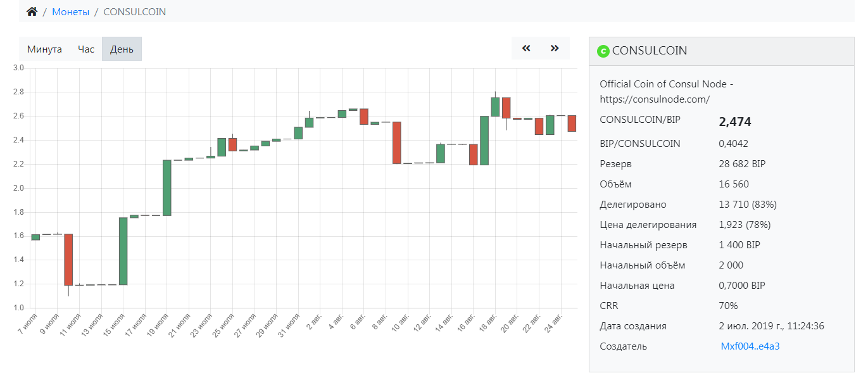The height and width of the screenshot is (373, 868).
Task: Open creator address Mxf004..e4a3
Action: [x=750, y=346]
